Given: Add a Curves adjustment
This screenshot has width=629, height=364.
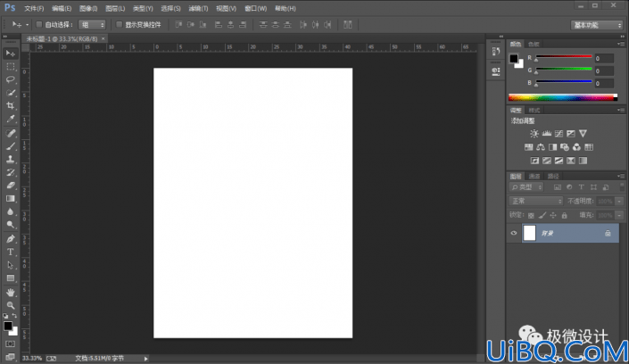Looking at the screenshot, I should [559, 134].
